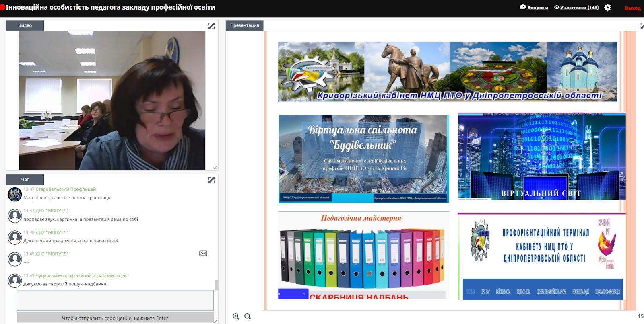Click the eye icon beside Участники
The width and height of the screenshot is (644, 324).
[557, 7]
